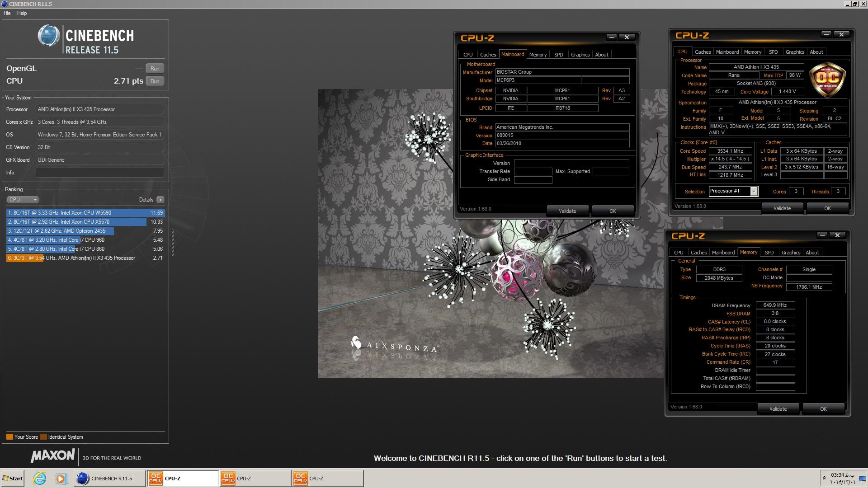
Task: Click the NB Frequency value 1706.1 MHz
Action: tap(809, 287)
